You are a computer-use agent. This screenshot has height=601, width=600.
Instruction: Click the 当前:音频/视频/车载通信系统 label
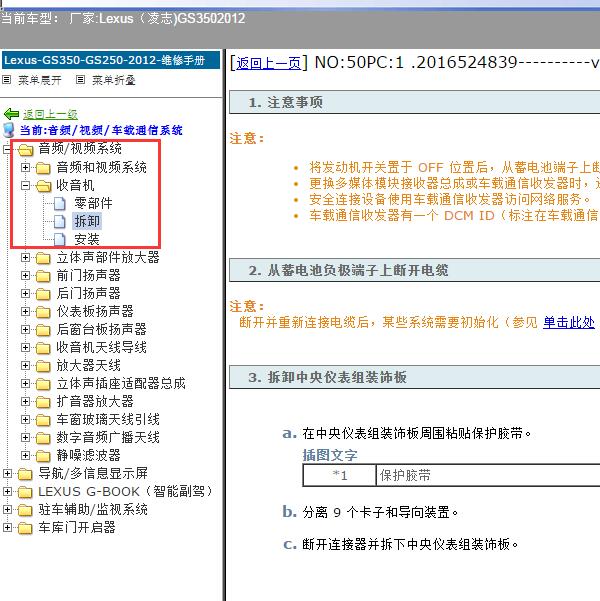[x=101, y=130]
